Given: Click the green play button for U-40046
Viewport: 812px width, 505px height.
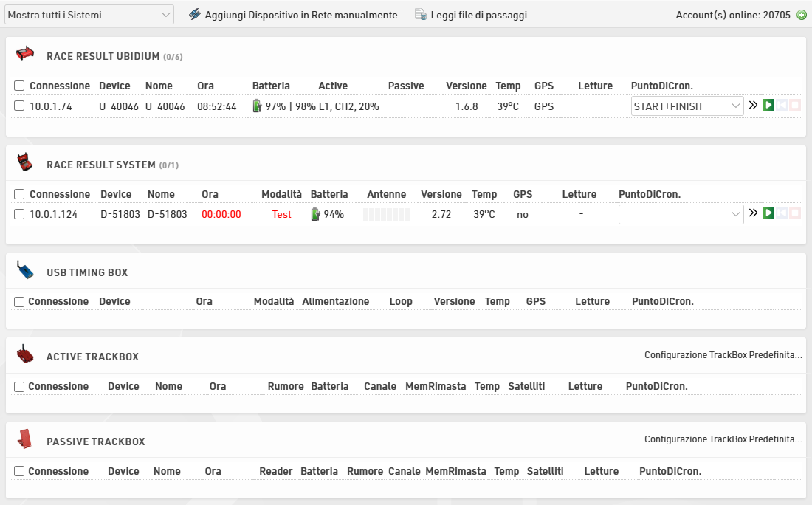Looking at the screenshot, I should point(768,106).
